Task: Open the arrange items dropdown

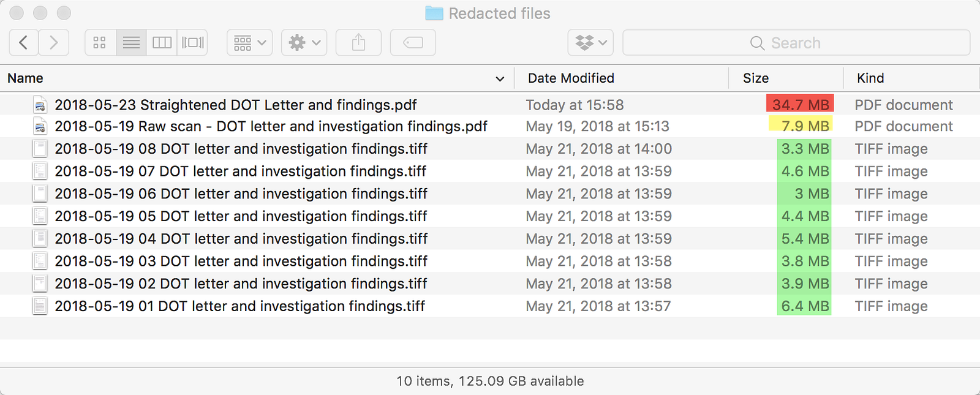Action: pyautogui.click(x=249, y=43)
